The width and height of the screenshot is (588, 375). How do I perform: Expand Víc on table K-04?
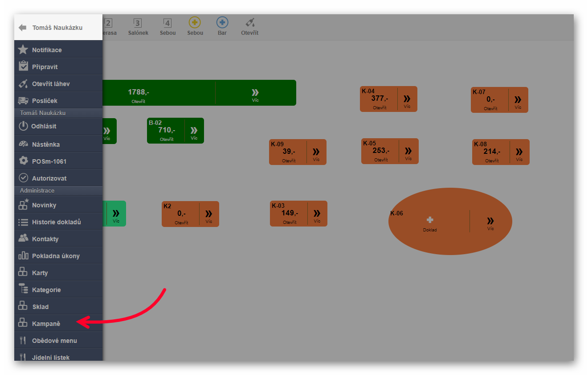(407, 99)
